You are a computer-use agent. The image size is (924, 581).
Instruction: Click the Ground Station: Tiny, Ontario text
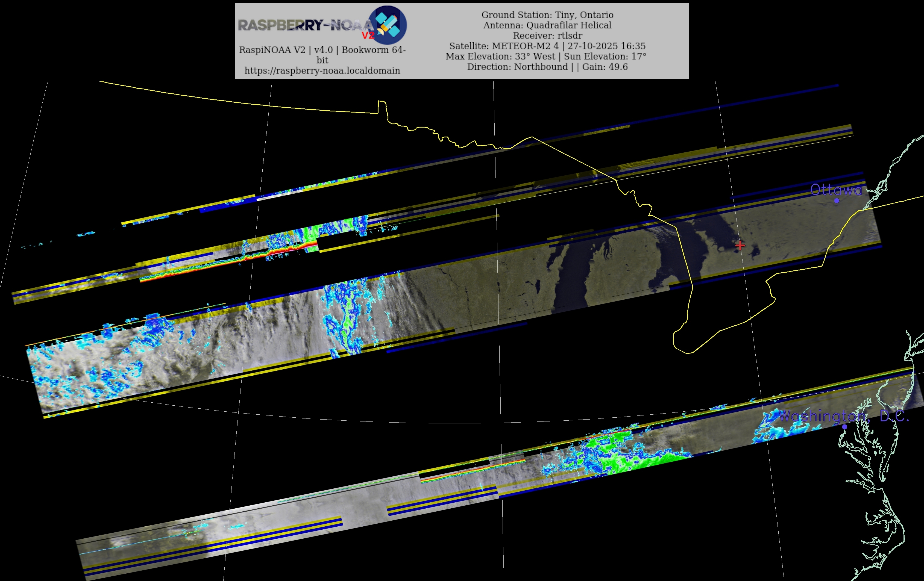click(x=547, y=15)
